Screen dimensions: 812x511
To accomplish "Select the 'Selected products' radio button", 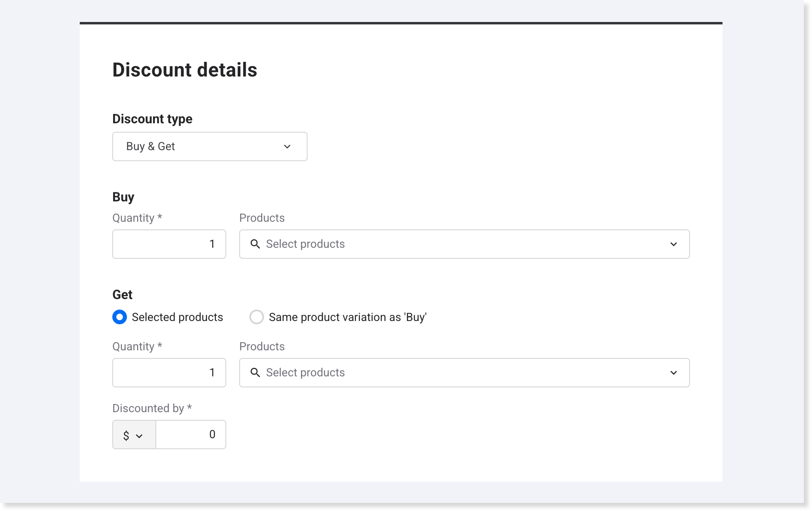I will (x=120, y=317).
